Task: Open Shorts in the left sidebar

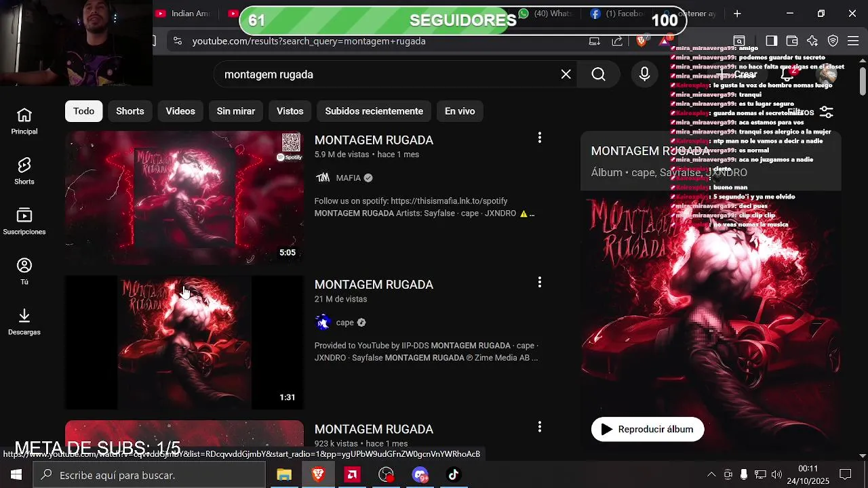Action: coord(24,171)
